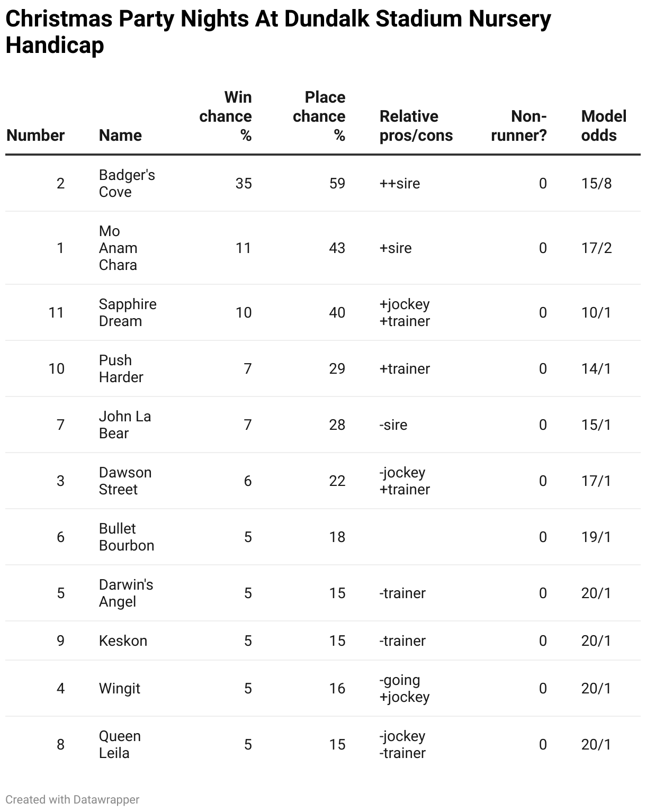646x812 pixels.
Task: Click the Bullet Bourbon name cell
Action: tap(126, 537)
